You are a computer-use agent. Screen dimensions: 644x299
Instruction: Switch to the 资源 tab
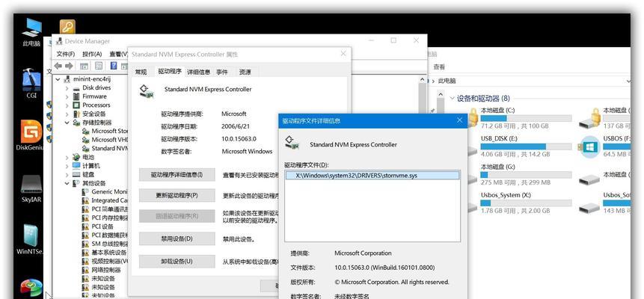point(245,72)
